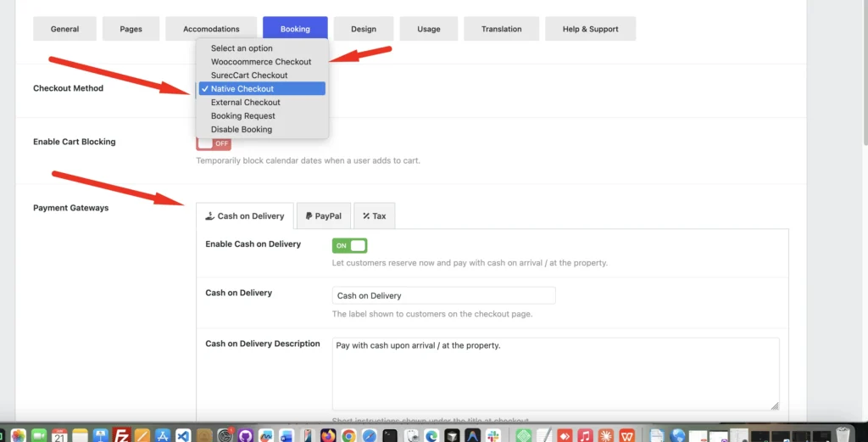Viewport: 868px width, 442px height.
Task: Select the Booking tab
Action: coord(295,29)
